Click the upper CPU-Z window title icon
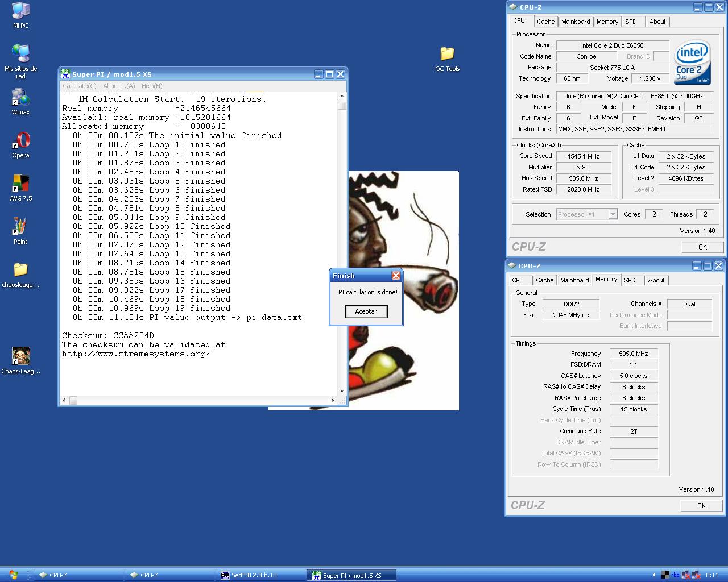This screenshot has height=582, width=728. pyautogui.click(x=512, y=7)
